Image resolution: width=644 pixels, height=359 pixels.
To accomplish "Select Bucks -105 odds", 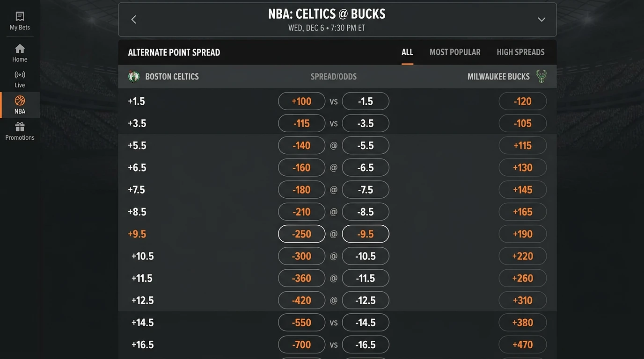I will (522, 123).
